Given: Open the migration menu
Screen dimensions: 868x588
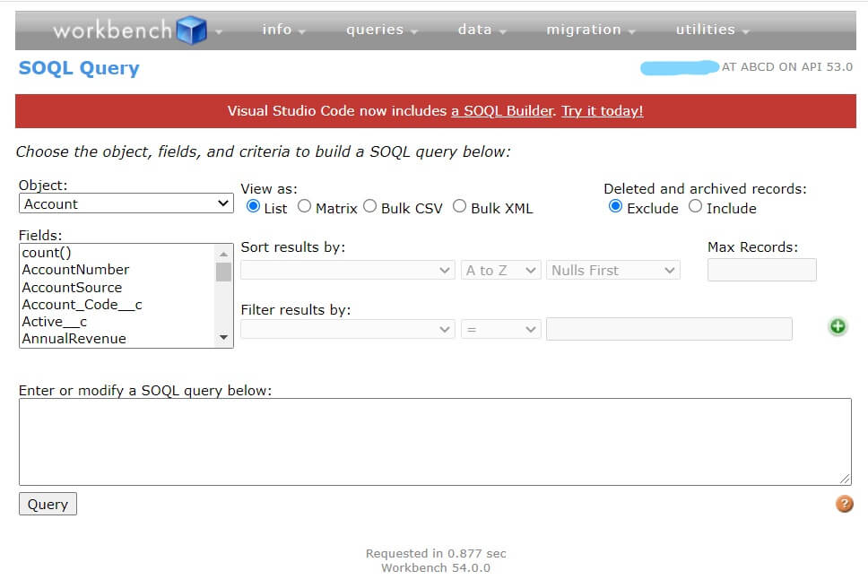Looking at the screenshot, I should pyautogui.click(x=590, y=30).
